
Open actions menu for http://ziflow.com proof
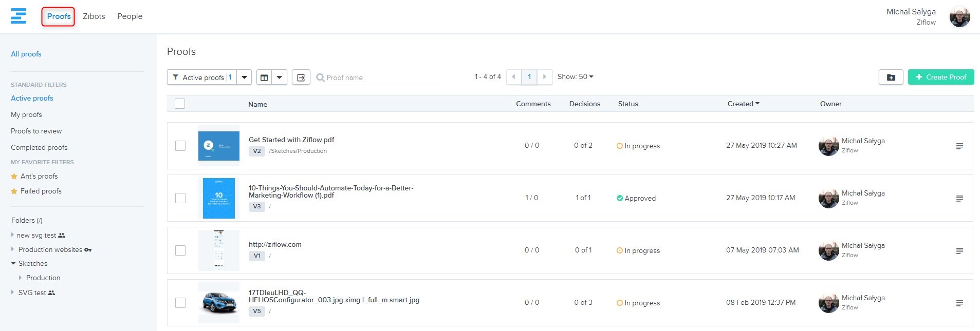point(959,251)
